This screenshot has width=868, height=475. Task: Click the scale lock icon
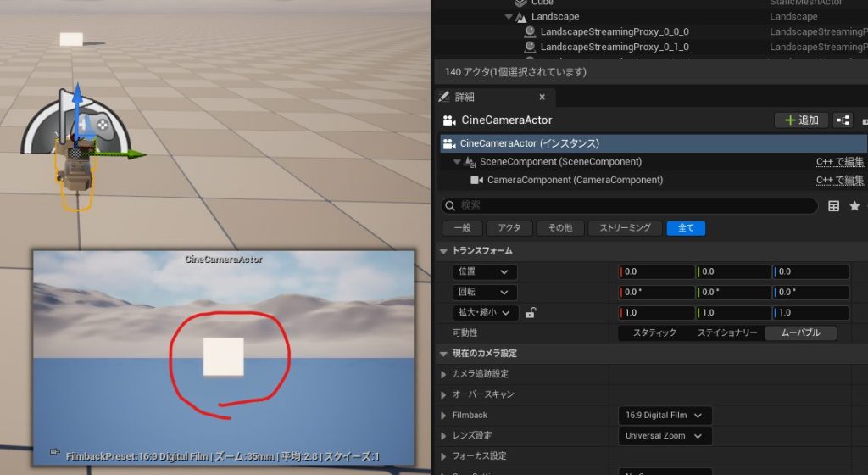[531, 313]
